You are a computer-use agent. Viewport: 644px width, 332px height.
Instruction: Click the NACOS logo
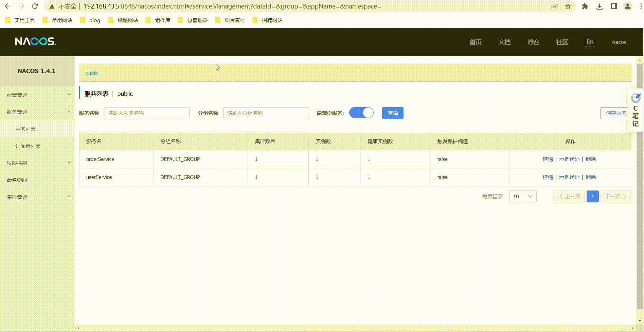[35, 41]
